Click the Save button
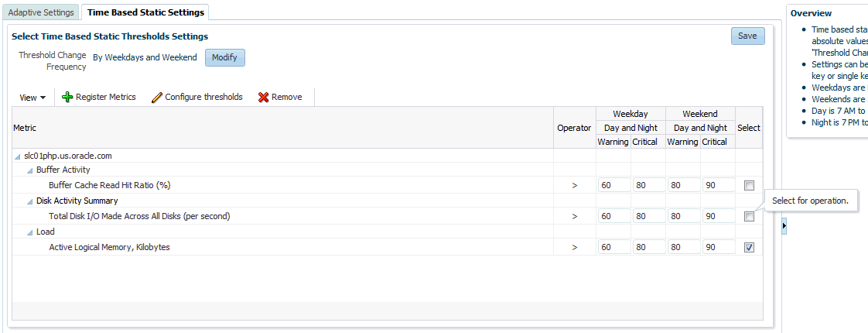Screen dimensions: 868x333 [x=747, y=36]
